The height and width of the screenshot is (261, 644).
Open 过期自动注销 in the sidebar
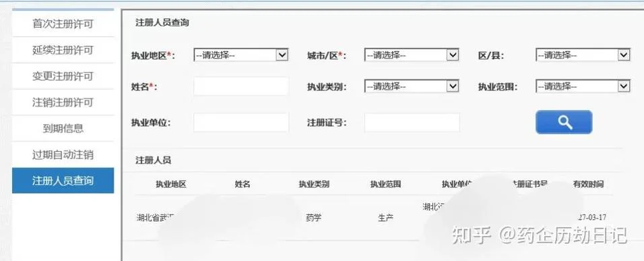[63, 154]
